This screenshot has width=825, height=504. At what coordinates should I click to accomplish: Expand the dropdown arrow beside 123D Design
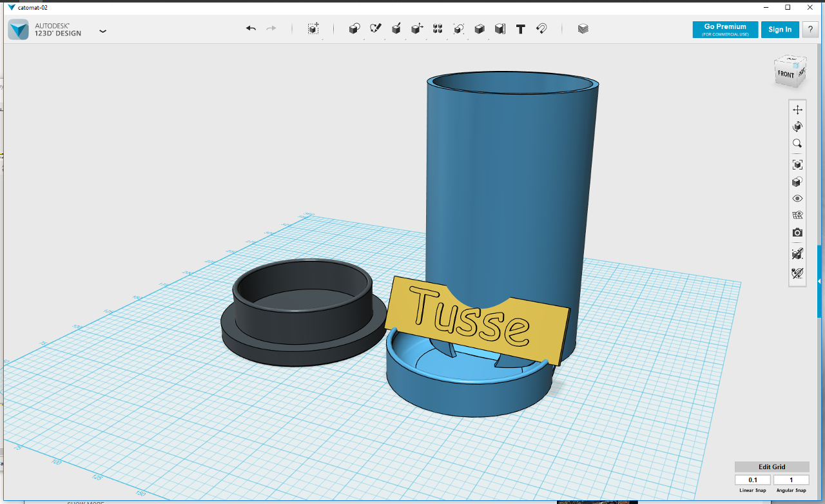[x=102, y=31]
